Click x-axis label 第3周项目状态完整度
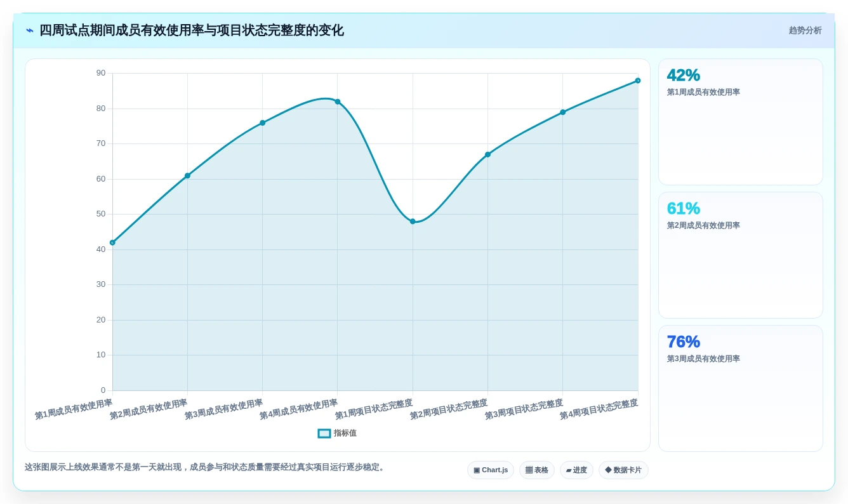Screen dimensions: 848x504 coord(524,409)
